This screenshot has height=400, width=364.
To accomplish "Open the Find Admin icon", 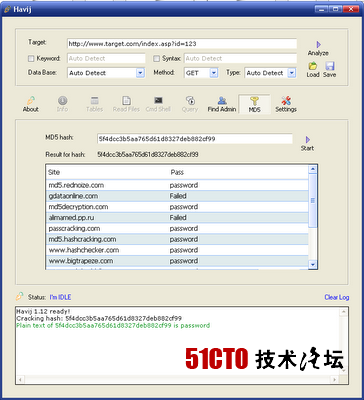I will coord(222,100).
